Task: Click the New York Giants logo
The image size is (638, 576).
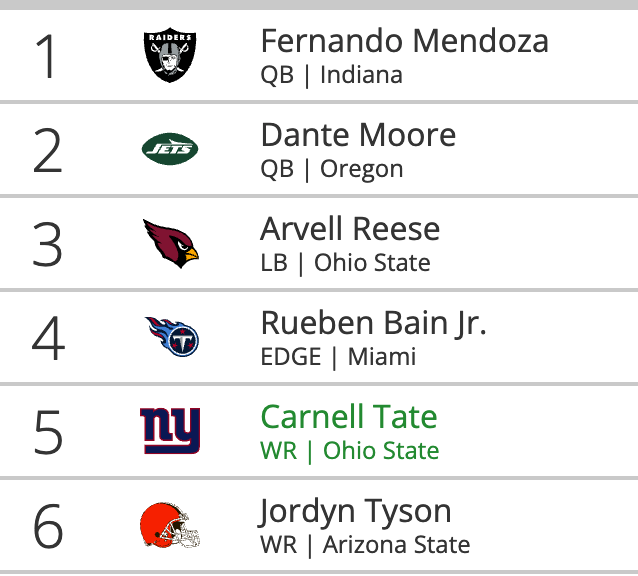Action: pos(170,430)
